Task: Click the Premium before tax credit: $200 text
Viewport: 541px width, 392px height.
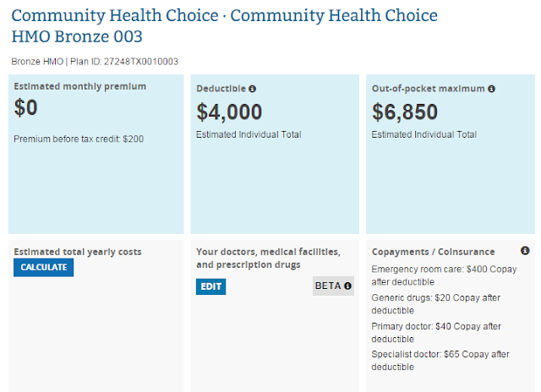Action: click(x=79, y=139)
